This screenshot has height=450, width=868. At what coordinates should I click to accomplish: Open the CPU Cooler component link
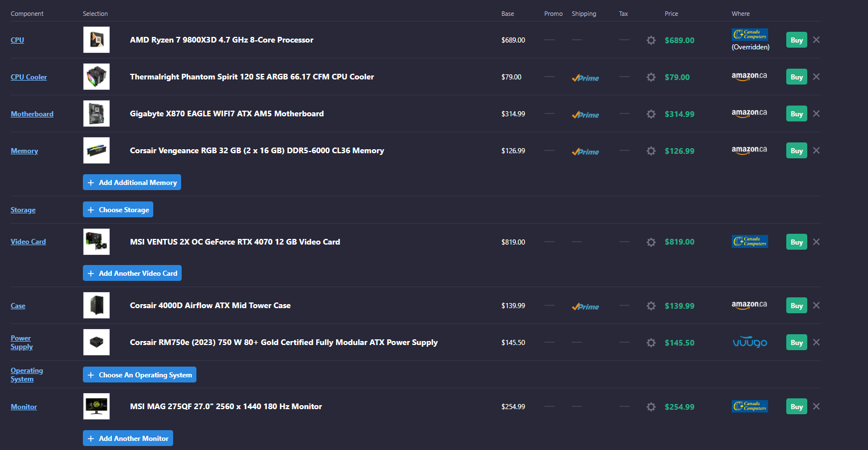click(x=29, y=77)
